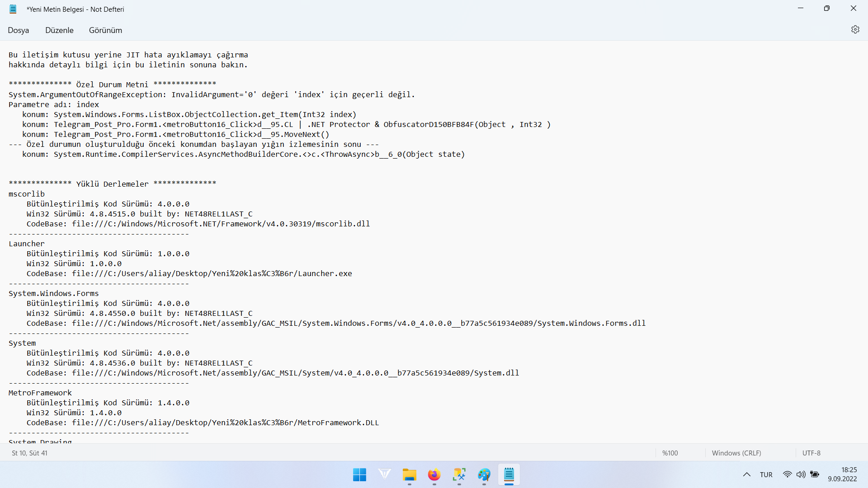868x488 pixels.
Task: Open the taskbar app left of the palette icon
Action: (459, 475)
